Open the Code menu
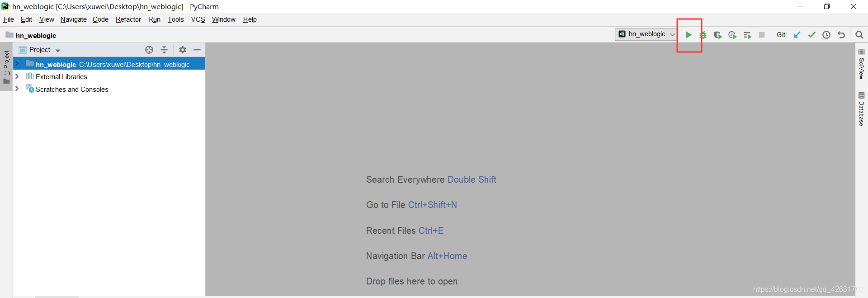 100,19
